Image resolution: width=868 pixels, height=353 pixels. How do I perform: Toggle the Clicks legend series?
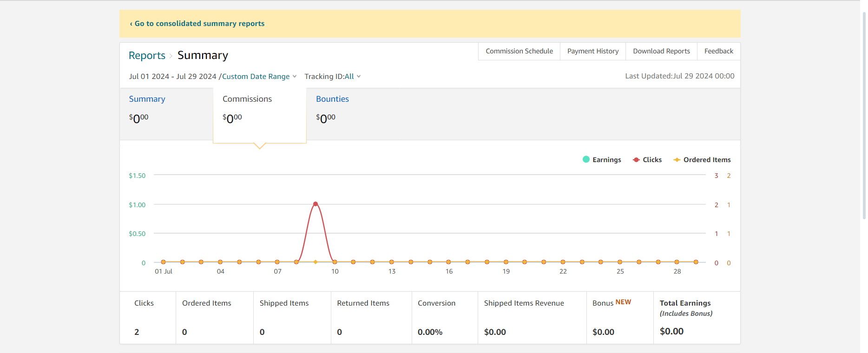[x=647, y=160]
